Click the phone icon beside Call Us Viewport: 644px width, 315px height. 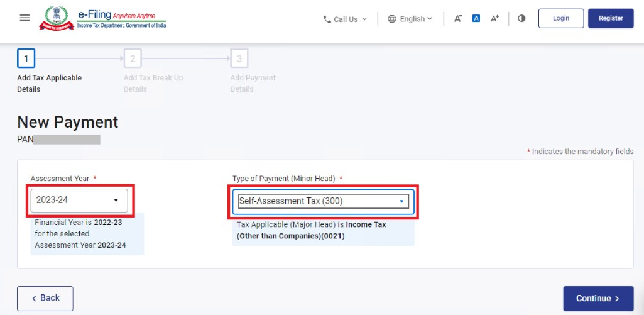click(x=327, y=19)
